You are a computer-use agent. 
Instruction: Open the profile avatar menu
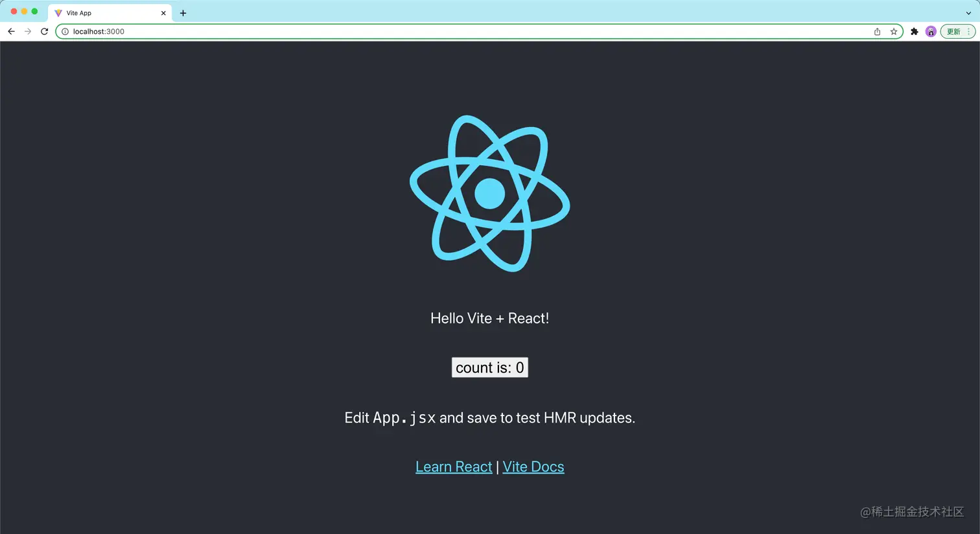931,31
